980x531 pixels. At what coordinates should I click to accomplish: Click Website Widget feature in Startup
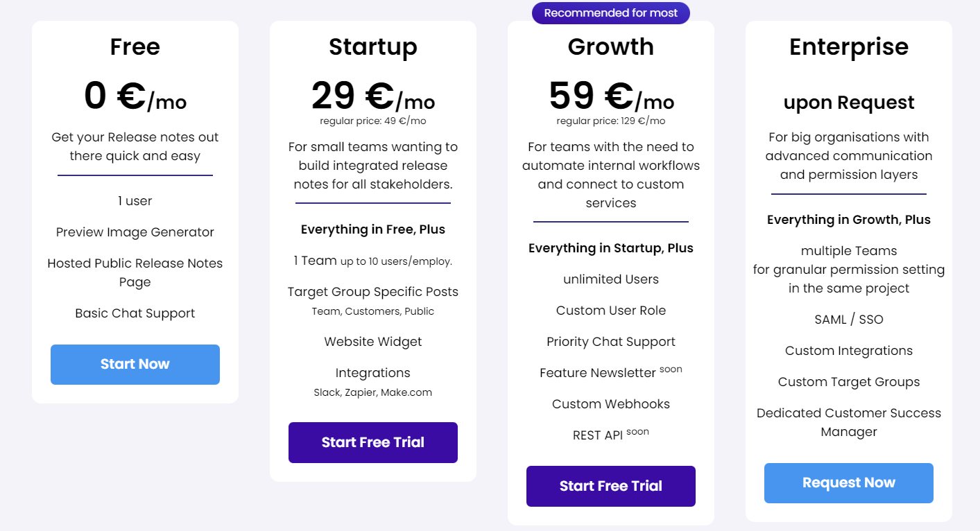tap(373, 342)
